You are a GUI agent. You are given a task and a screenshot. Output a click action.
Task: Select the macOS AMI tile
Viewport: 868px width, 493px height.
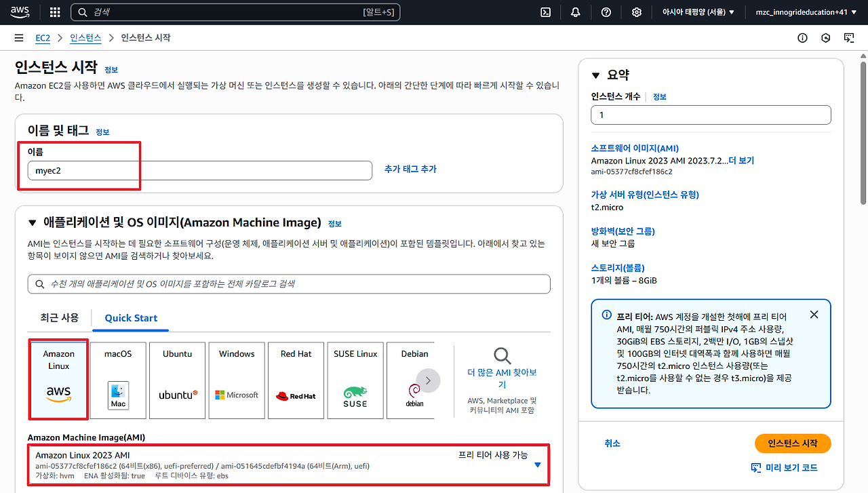click(x=118, y=380)
